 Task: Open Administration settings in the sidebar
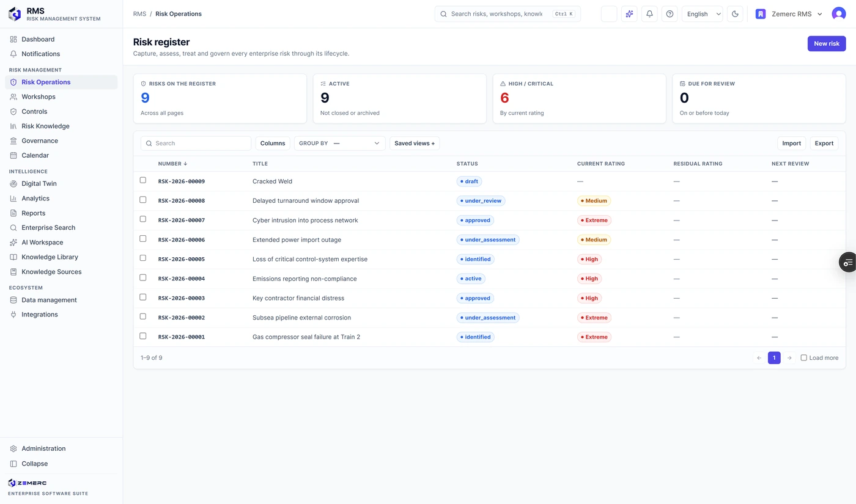pos(61,448)
